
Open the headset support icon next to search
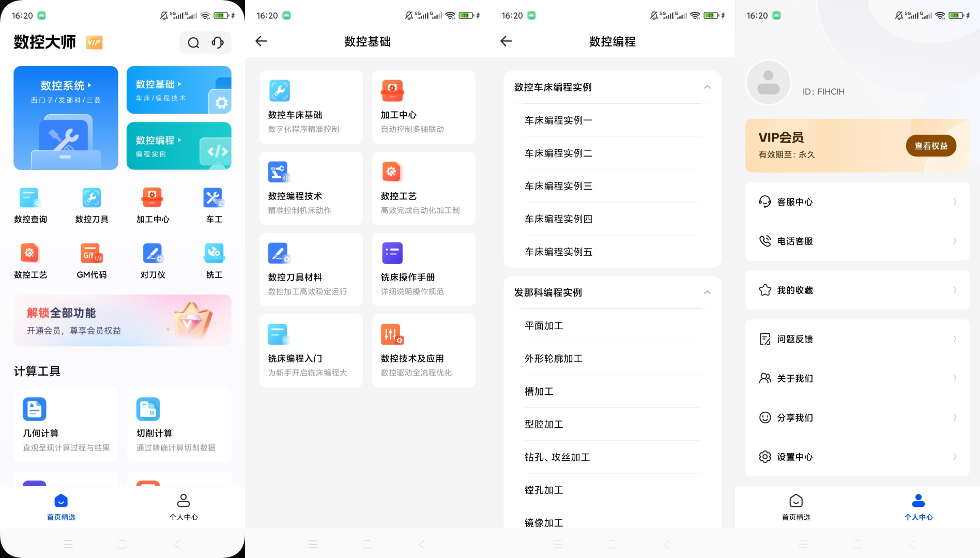(218, 42)
